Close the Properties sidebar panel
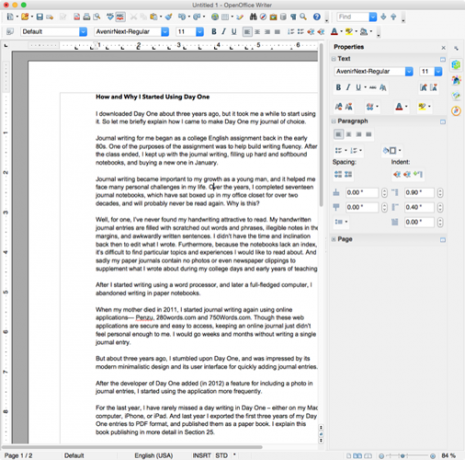 tap(443, 48)
